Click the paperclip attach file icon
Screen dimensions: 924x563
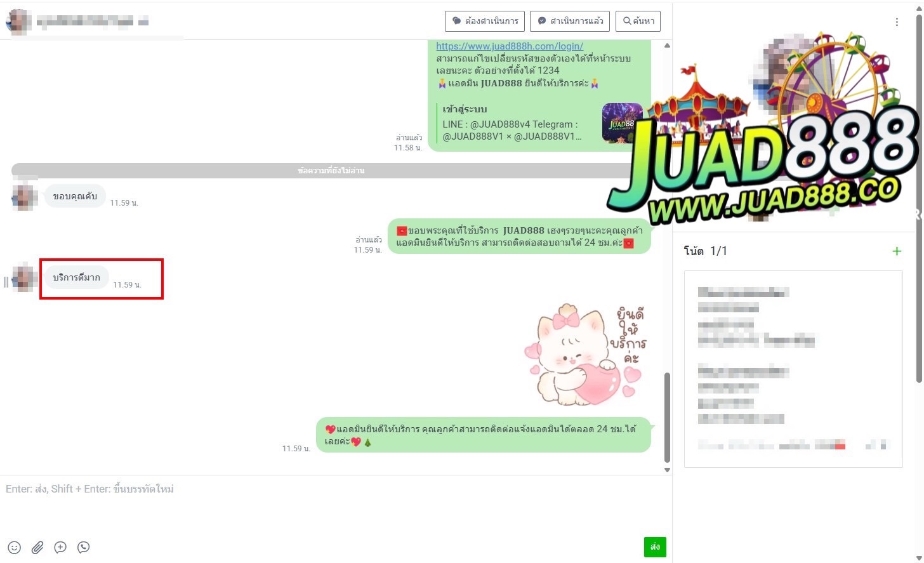click(x=37, y=547)
